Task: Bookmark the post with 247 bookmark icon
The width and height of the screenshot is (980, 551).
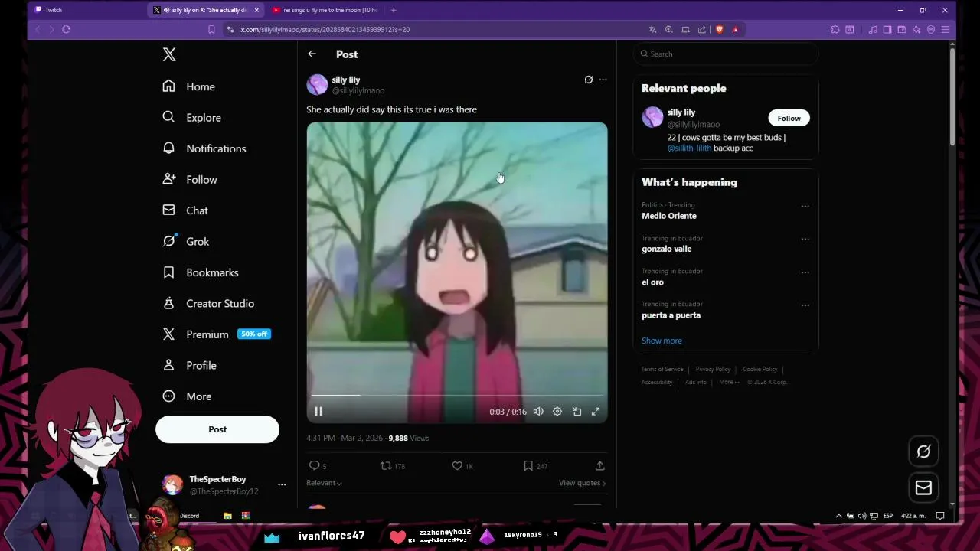Action: tap(528, 465)
